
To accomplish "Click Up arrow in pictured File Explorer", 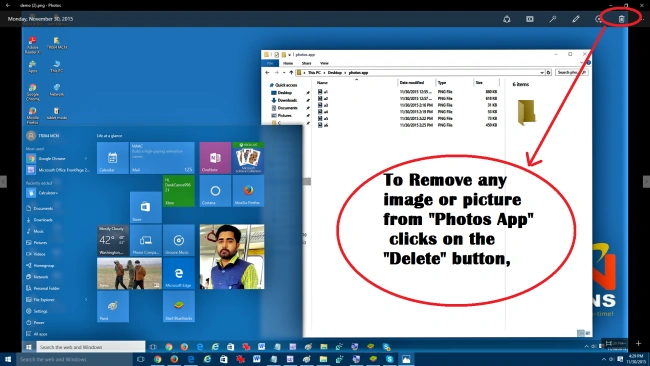I will (291, 73).
